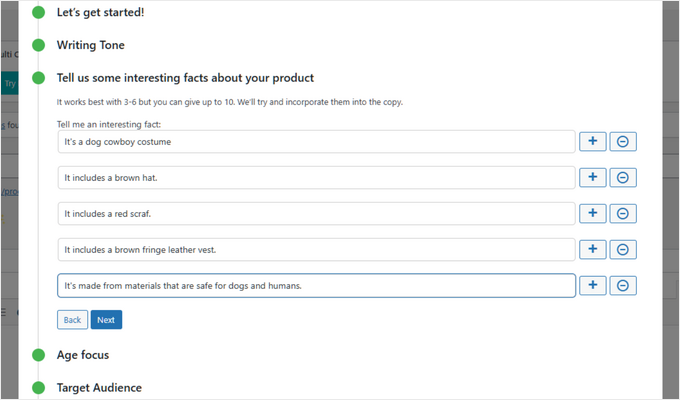Delete the brown hat fact with minus icon
680x400 pixels.
point(622,178)
